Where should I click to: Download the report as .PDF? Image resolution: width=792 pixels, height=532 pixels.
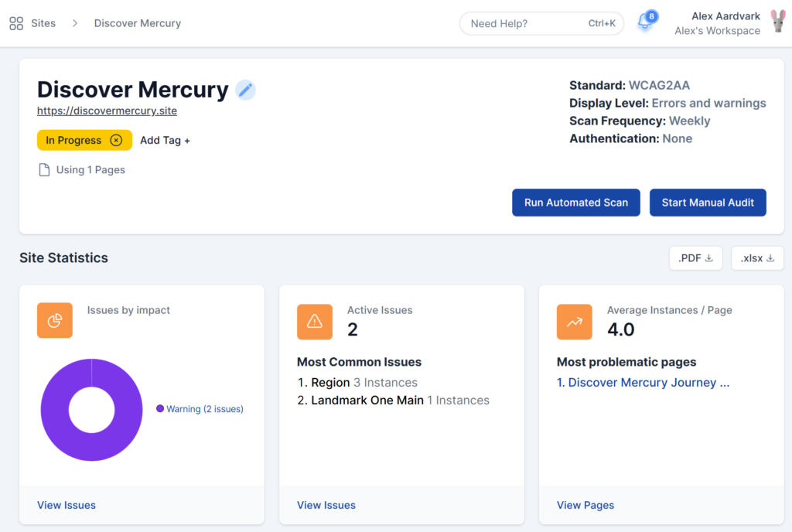[x=695, y=257]
